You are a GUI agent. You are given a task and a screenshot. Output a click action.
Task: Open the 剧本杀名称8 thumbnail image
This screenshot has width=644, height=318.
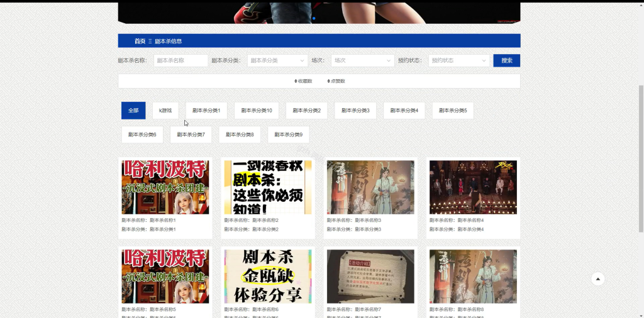tap(473, 277)
